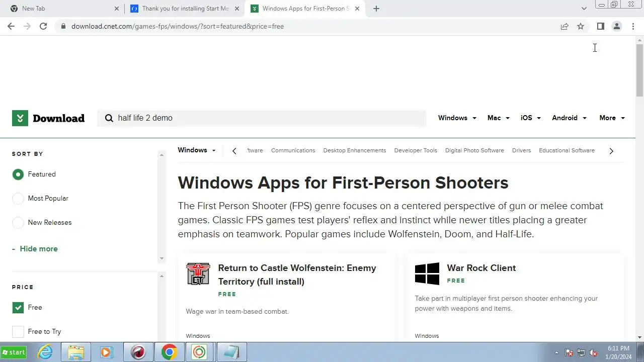
Task: Open Drivers category
Action: click(521, 150)
